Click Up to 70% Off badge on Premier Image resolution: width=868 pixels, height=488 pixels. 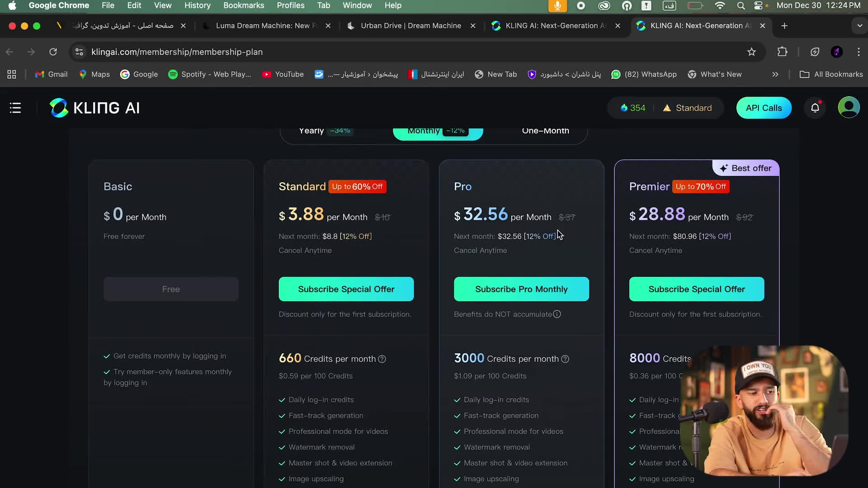pyautogui.click(x=701, y=187)
